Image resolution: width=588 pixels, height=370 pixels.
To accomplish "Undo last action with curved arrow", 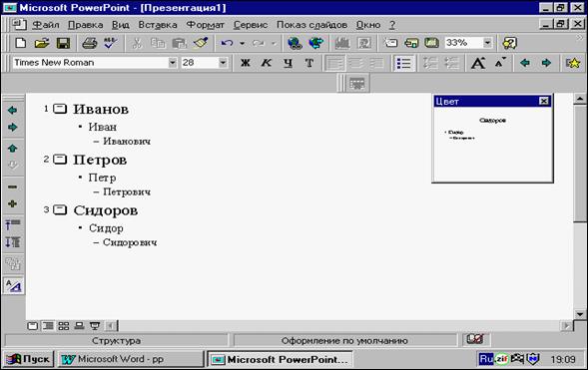I will click(227, 43).
